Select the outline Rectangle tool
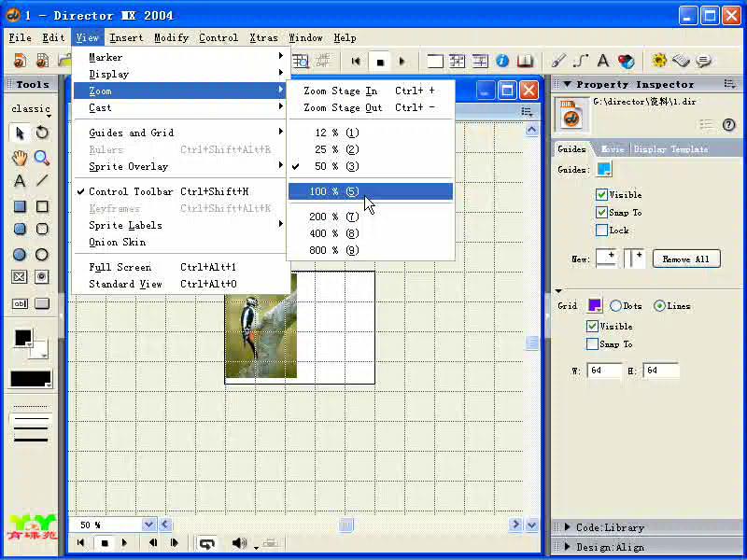The width and height of the screenshot is (747, 560). (x=42, y=206)
